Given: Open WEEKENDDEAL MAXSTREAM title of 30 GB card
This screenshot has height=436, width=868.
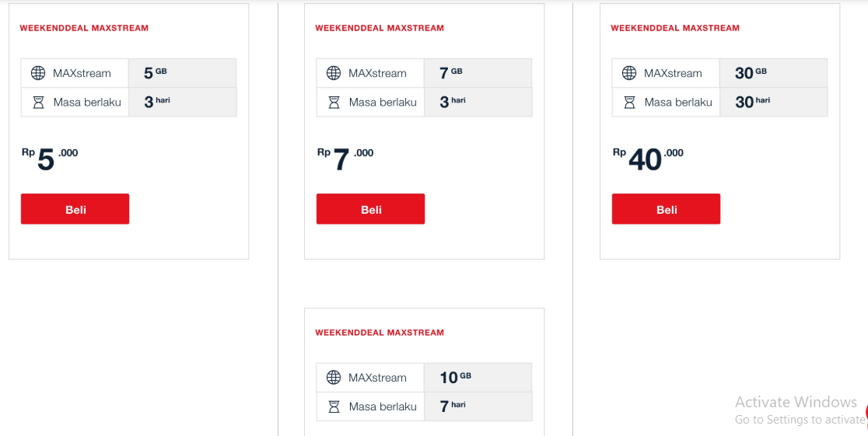Looking at the screenshot, I should point(675,28).
